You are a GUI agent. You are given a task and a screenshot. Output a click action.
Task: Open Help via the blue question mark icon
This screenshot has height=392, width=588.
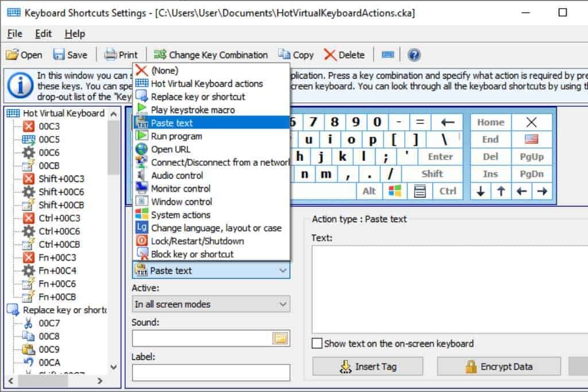[x=414, y=55]
